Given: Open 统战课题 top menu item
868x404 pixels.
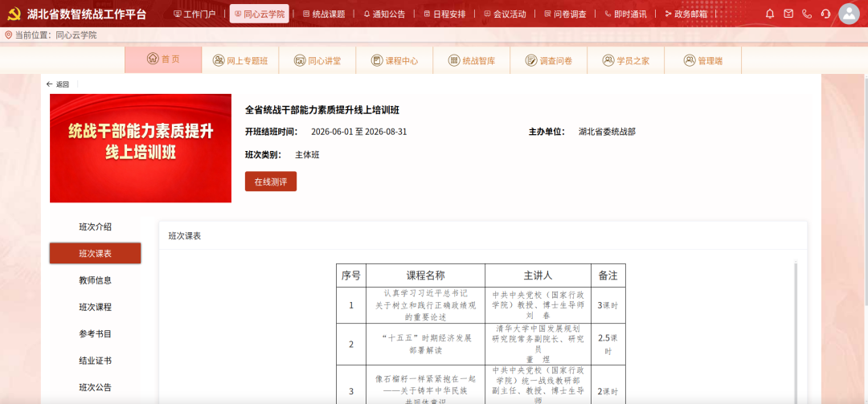Looking at the screenshot, I should coord(324,14).
